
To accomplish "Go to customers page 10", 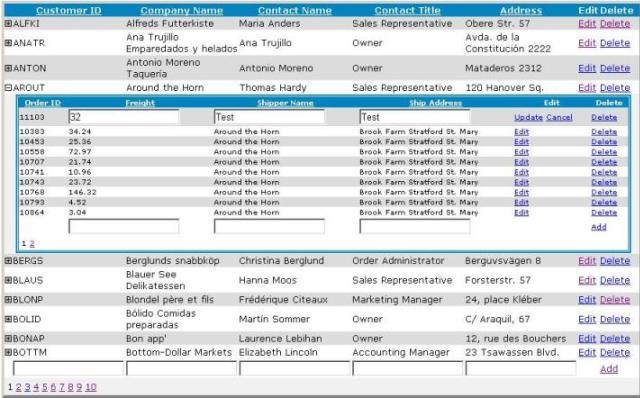I will [x=91, y=387].
